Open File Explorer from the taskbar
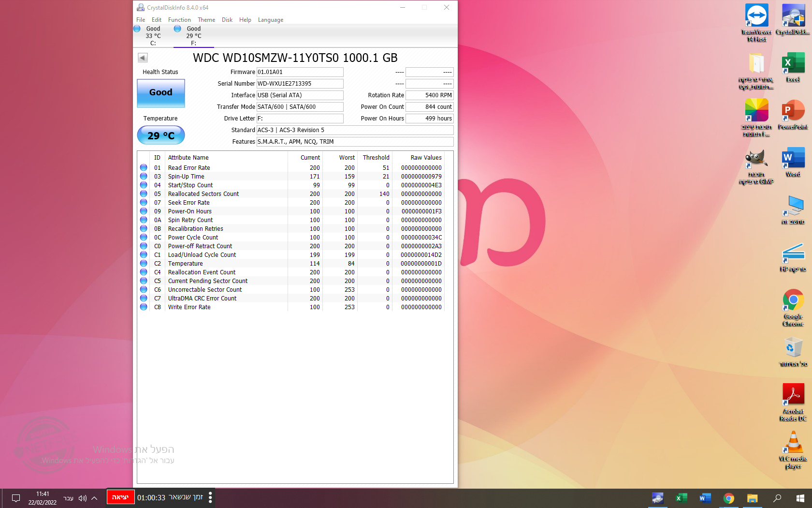This screenshot has height=508, width=812. point(752,498)
